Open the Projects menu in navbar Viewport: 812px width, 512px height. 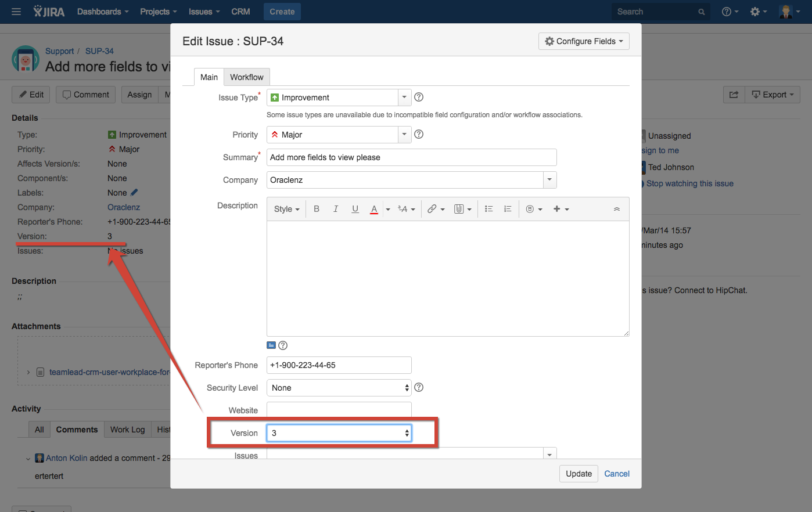158,12
